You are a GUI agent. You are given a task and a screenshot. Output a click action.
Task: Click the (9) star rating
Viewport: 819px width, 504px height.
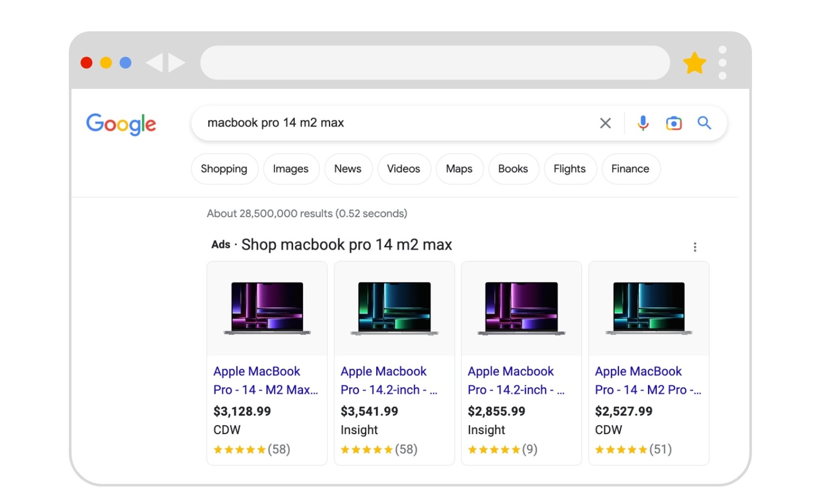click(503, 449)
